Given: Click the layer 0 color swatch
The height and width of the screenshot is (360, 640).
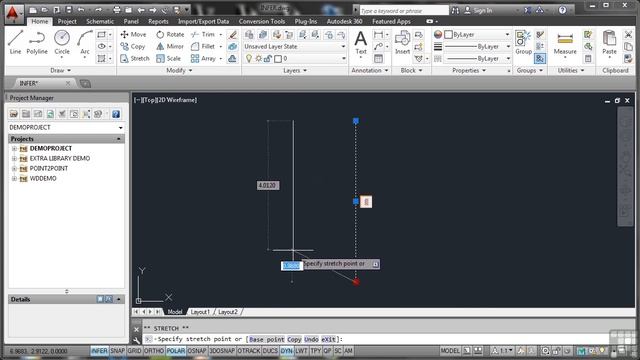Looking at the screenshot, I should pyautogui.click(x=278, y=59).
